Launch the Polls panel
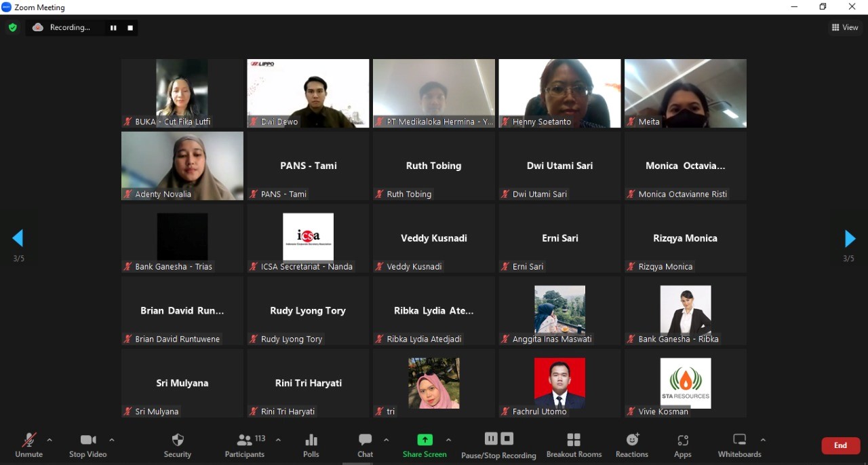Screen dimensions: 868x465 [x=311, y=445]
